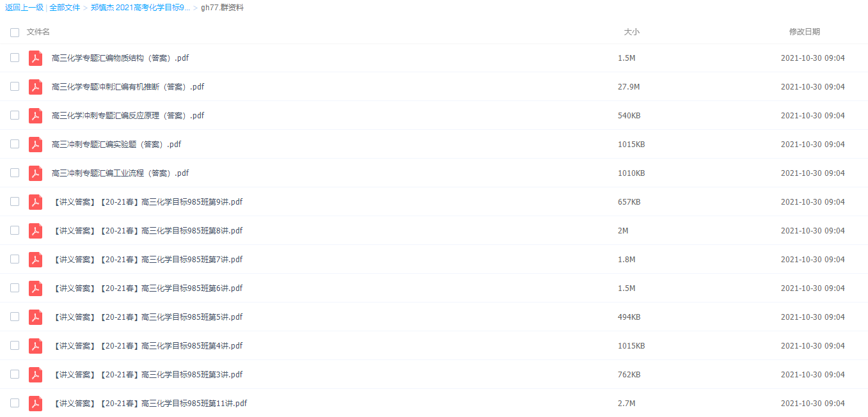Toggle the select-all checkbox beside 文件名

(x=15, y=32)
